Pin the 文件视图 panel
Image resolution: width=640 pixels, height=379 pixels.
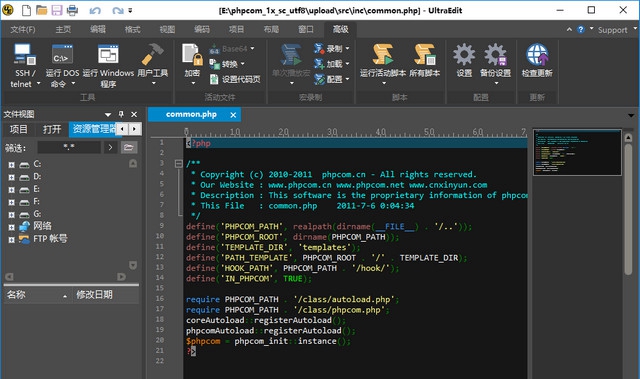121,114
